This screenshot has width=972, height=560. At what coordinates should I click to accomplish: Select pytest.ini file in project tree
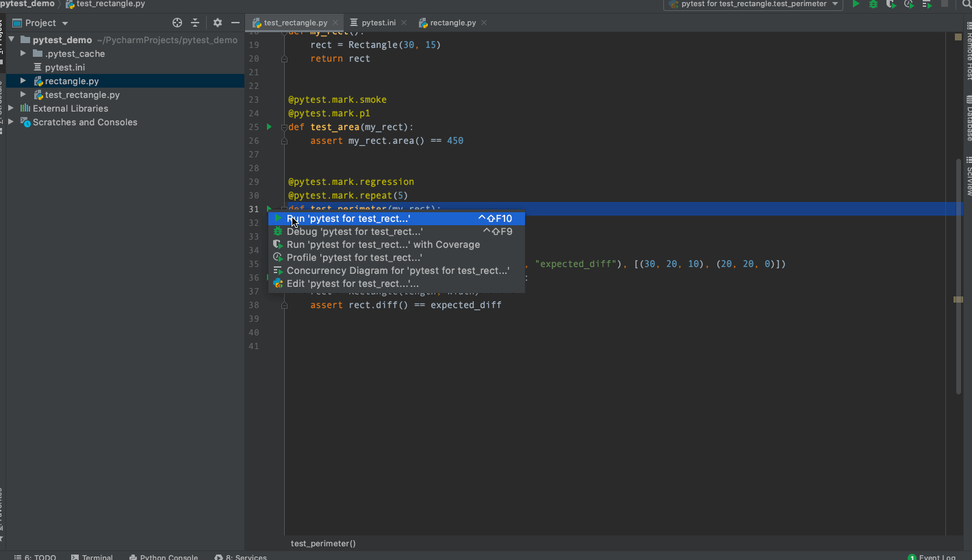pos(65,67)
